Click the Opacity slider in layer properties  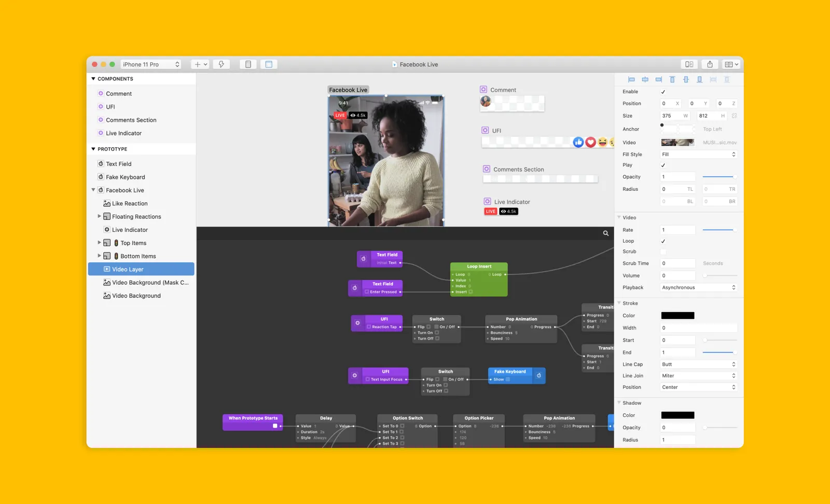tap(720, 177)
